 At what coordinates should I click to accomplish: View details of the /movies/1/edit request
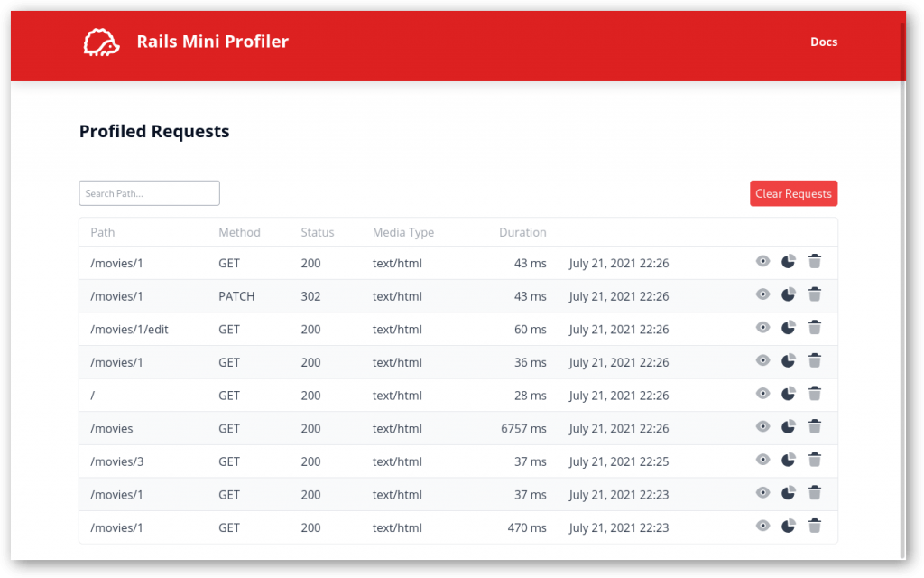(762, 327)
